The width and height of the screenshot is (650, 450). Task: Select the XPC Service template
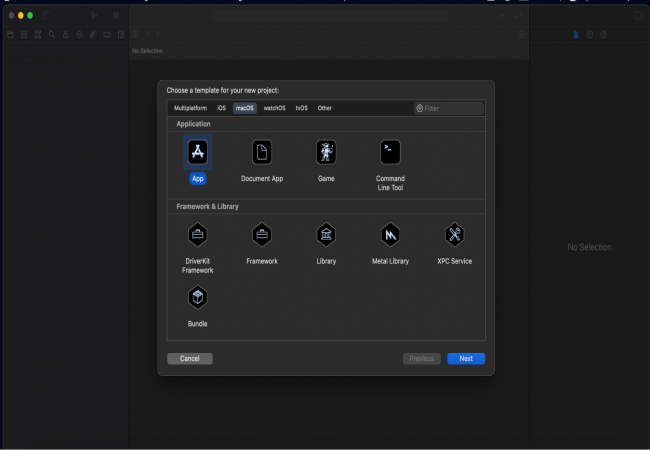tap(455, 235)
